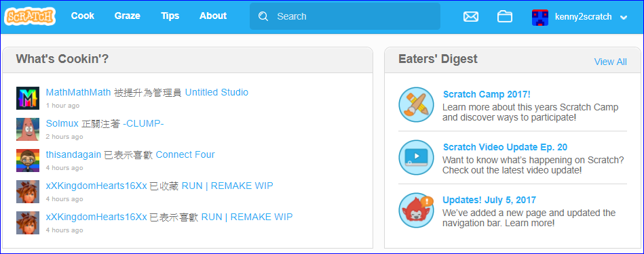Open the My Stuff folder icon
644x254 pixels.
click(505, 16)
